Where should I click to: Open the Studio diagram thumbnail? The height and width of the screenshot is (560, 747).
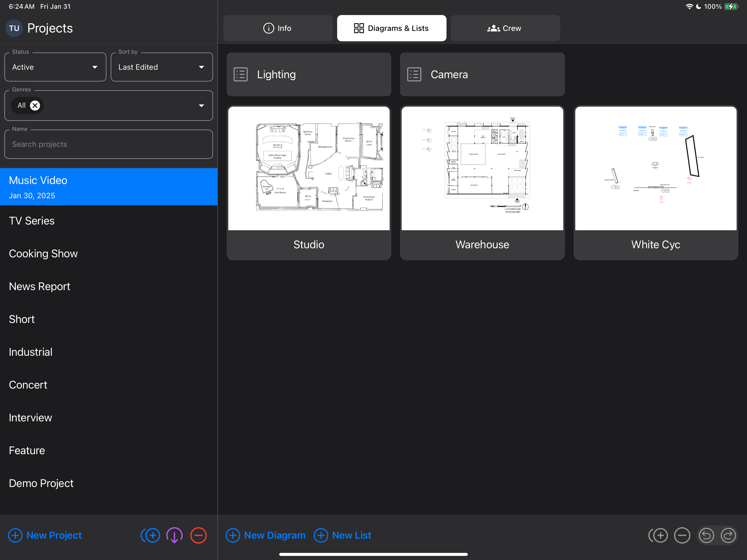(x=309, y=168)
